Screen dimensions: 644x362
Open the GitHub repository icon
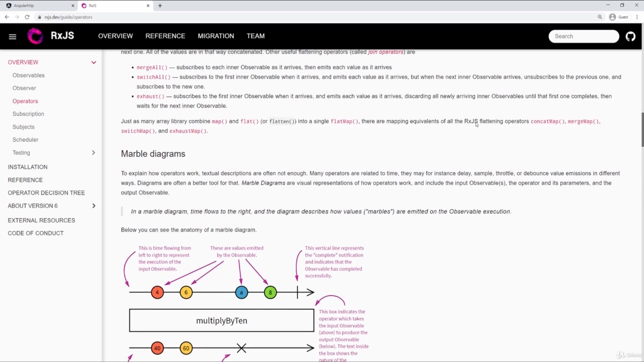[x=630, y=36]
